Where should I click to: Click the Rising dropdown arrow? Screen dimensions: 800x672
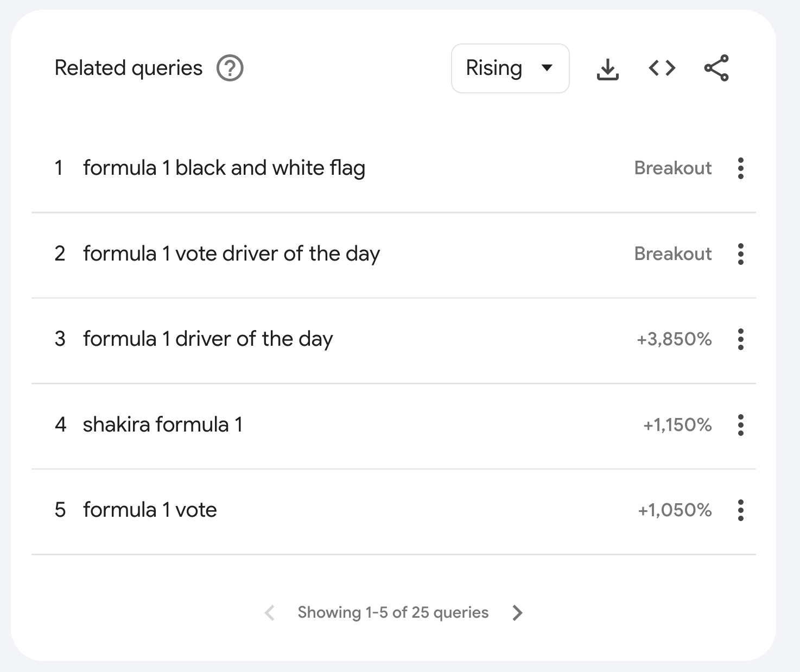547,68
